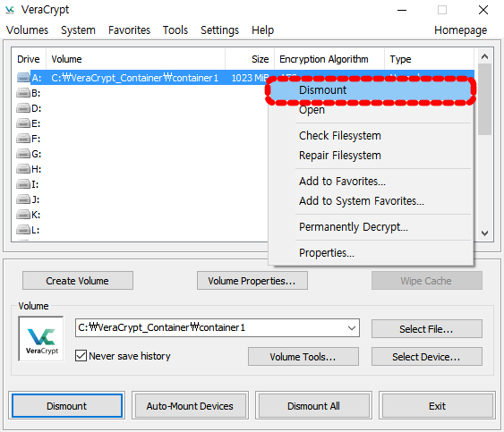Click the Volume Properties... button
Screen dimensions: 504x432
[x=252, y=281]
